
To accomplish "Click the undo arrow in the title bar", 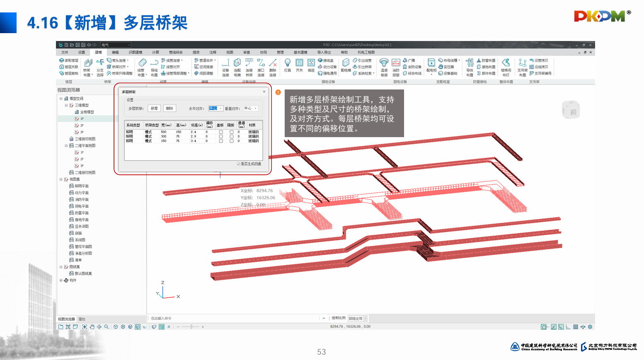I will 89,45.
